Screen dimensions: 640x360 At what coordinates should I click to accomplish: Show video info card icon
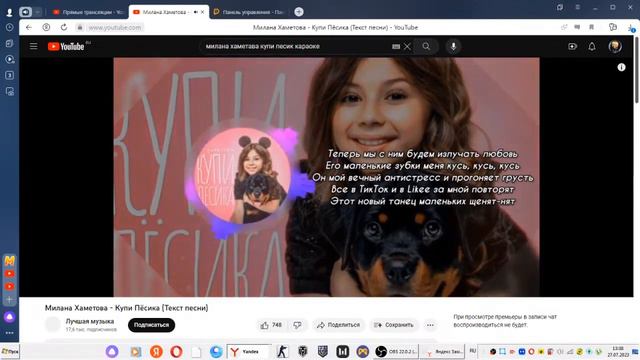621,67
